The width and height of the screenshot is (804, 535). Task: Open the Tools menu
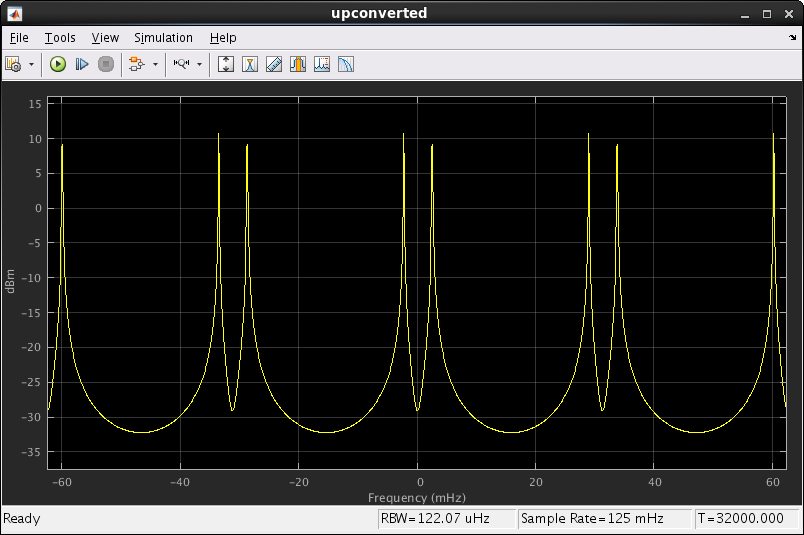(60, 38)
